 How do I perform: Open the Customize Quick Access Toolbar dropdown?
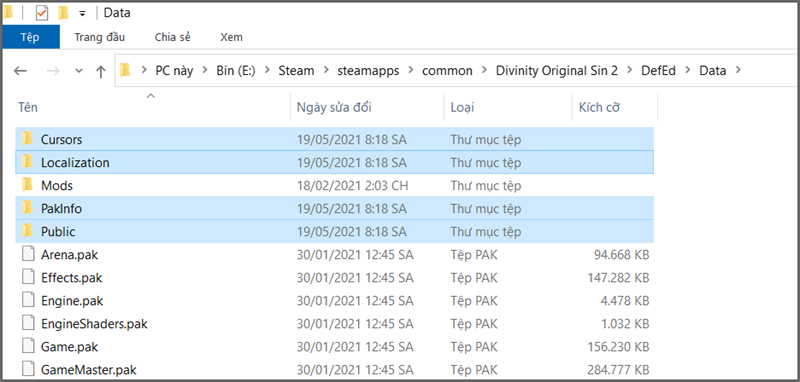tap(82, 14)
